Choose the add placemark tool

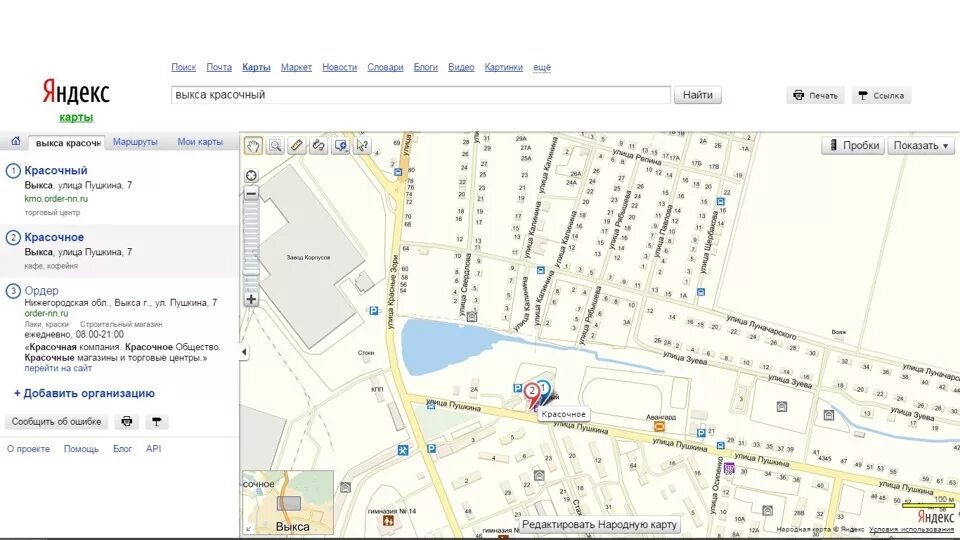(x=341, y=146)
